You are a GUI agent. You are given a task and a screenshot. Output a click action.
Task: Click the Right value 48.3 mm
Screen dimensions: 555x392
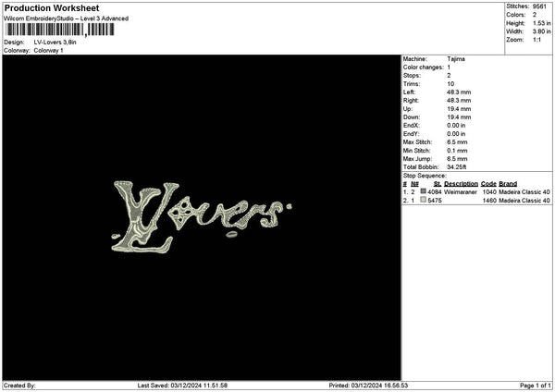pos(459,101)
